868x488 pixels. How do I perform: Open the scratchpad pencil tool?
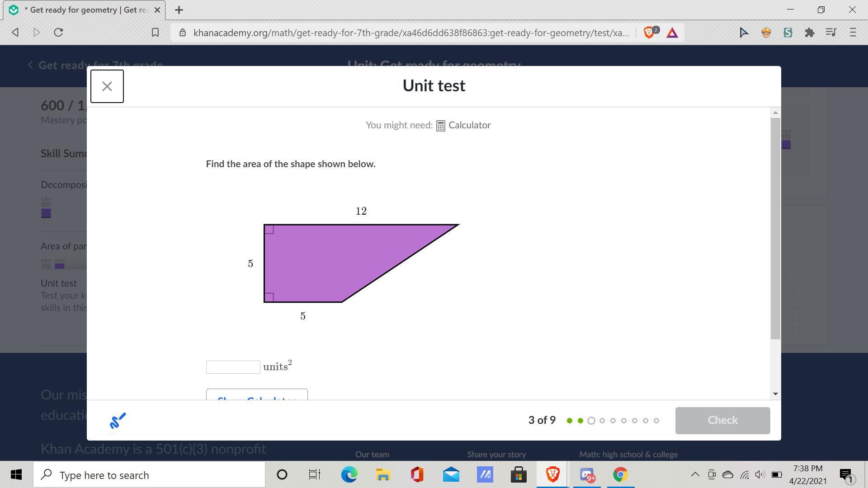coord(118,421)
